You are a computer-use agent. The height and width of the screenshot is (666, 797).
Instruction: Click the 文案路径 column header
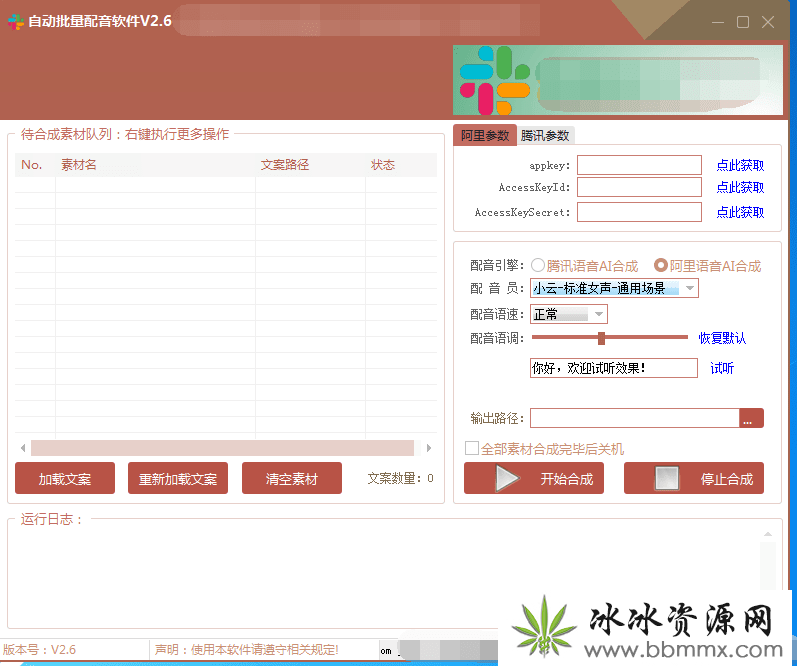point(310,165)
